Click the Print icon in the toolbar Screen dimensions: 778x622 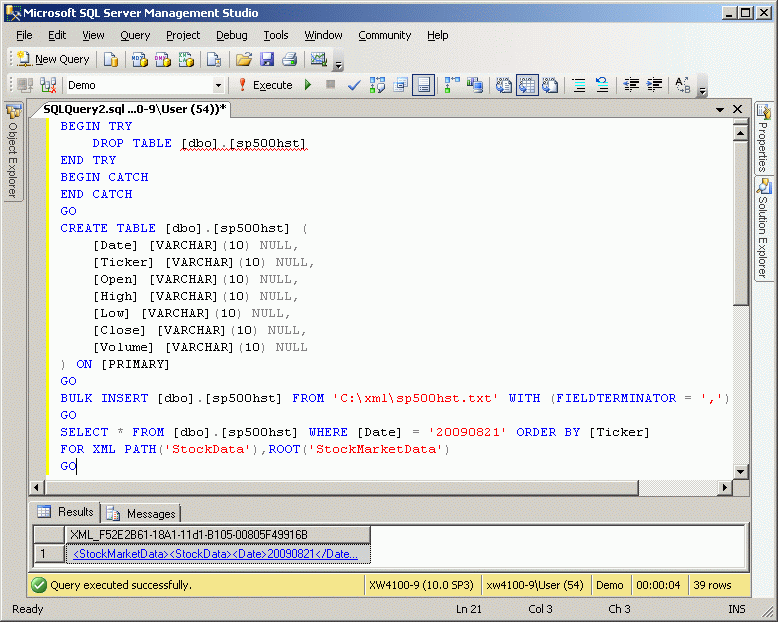[289, 59]
